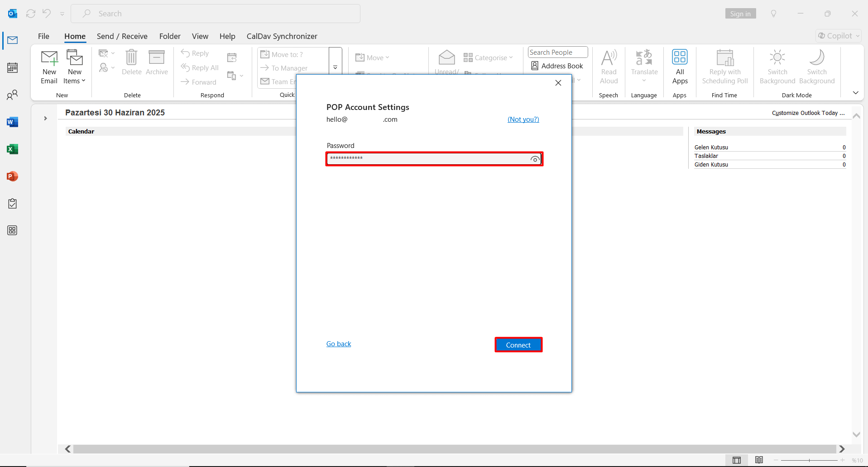The image size is (868, 467).
Task: Open the New Items menu
Action: click(74, 67)
